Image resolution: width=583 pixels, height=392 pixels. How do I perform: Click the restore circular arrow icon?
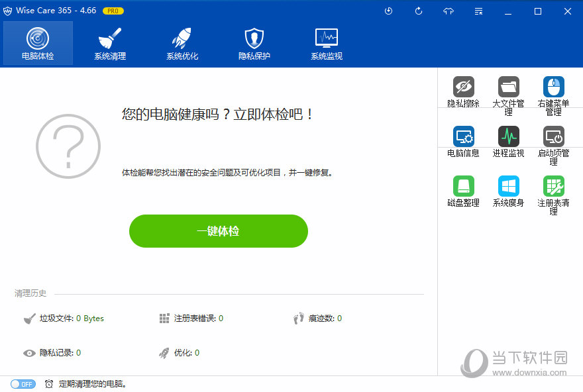point(419,11)
